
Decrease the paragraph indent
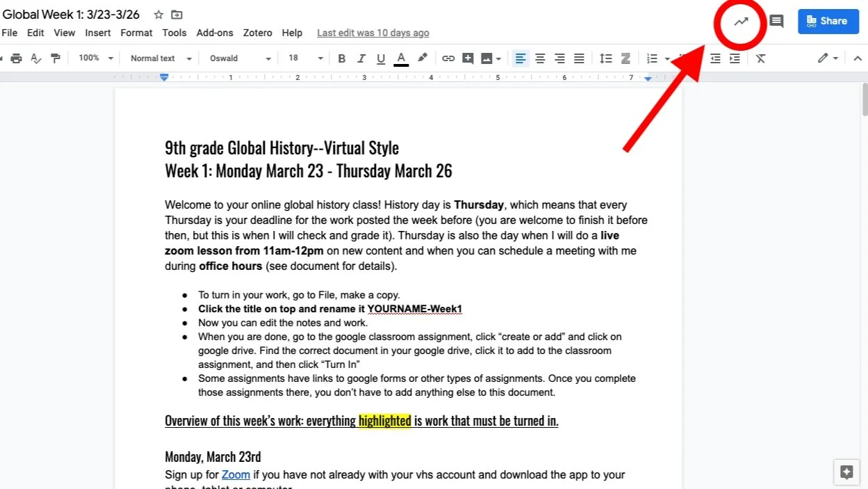[x=715, y=58]
